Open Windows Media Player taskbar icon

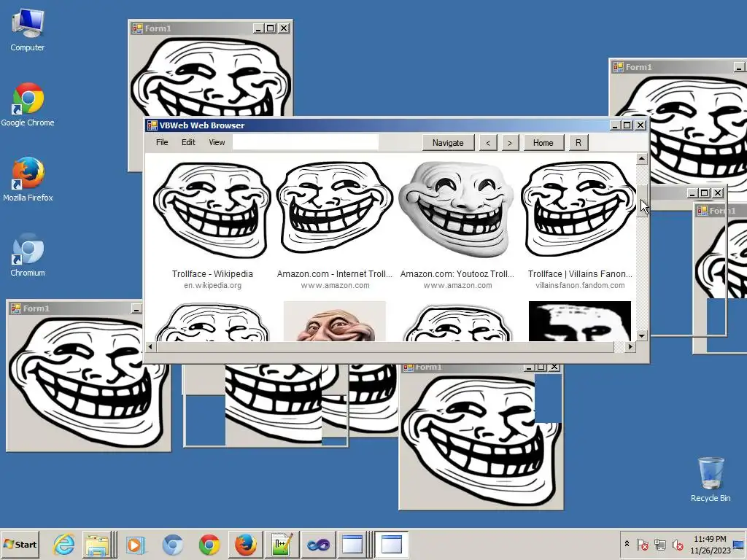[135, 544]
